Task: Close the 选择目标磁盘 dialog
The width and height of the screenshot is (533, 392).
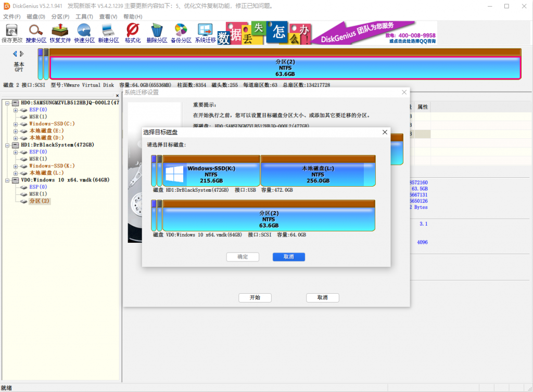Action: coord(385,132)
